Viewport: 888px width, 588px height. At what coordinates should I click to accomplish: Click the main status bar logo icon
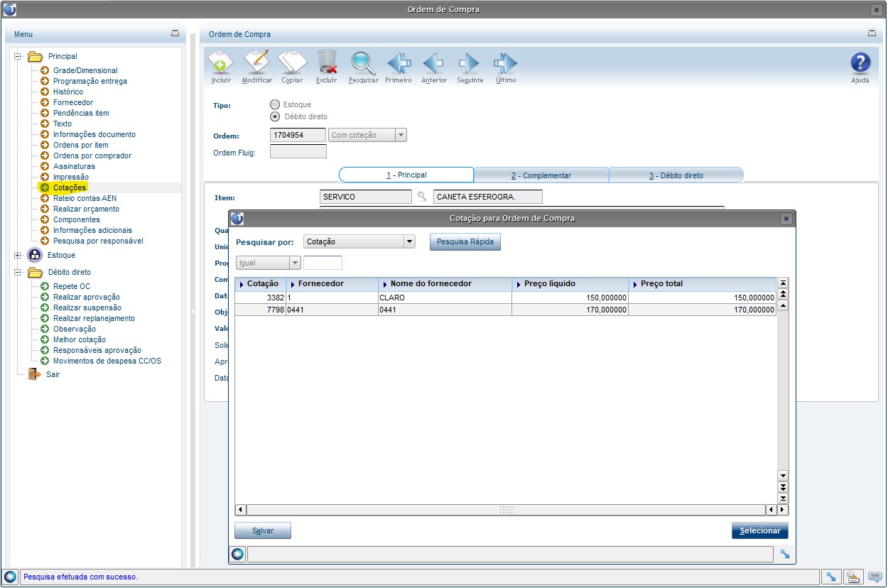pyautogui.click(x=10, y=577)
